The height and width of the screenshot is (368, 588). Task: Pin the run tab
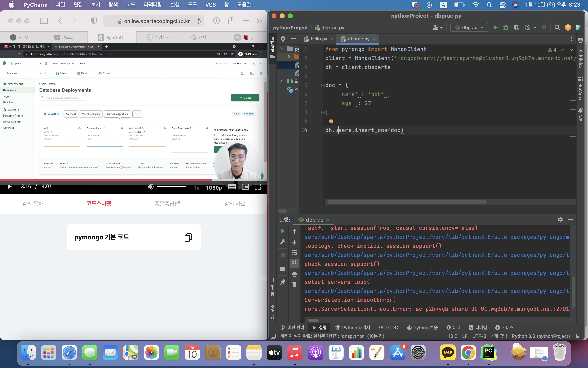pos(282,282)
